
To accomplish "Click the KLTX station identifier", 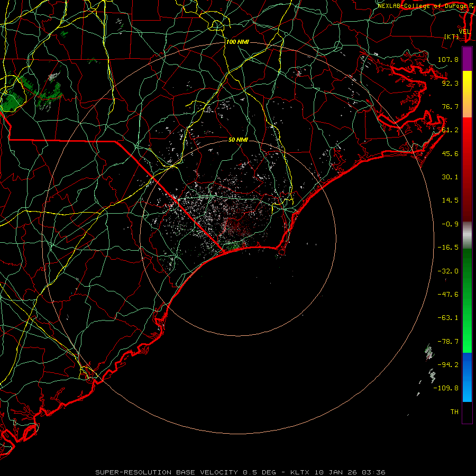I will [x=300, y=472].
